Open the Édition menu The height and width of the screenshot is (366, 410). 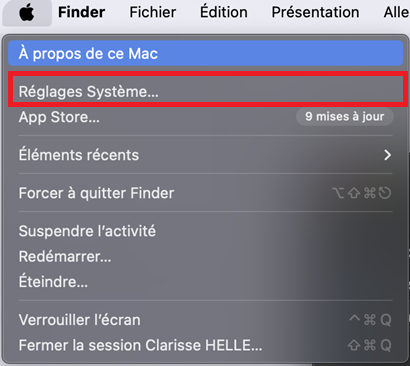(224, 12)
